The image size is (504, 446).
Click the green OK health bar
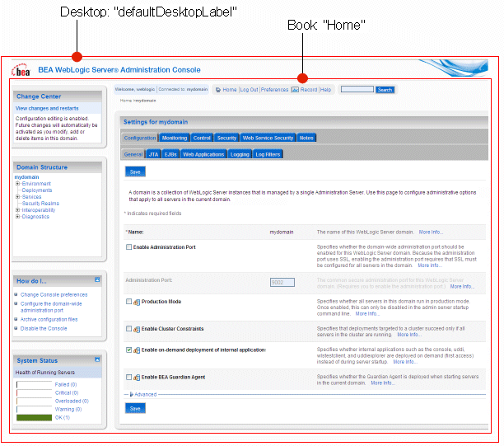(34, 418)
